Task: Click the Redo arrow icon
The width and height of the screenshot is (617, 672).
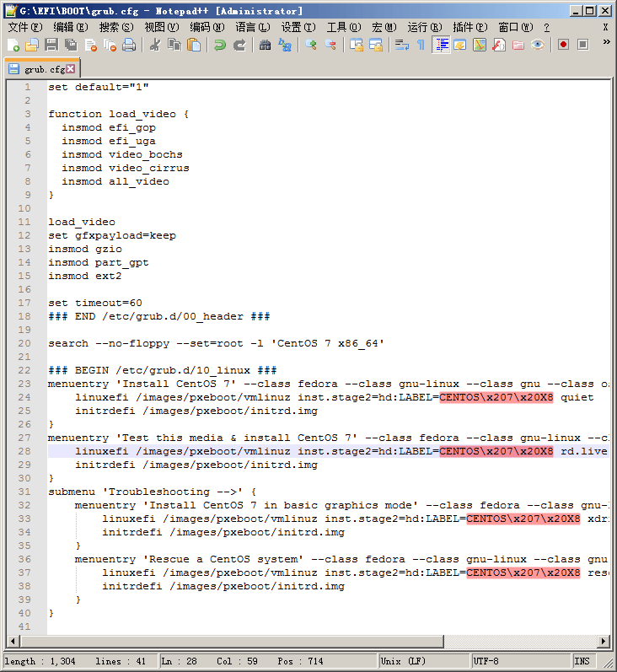Action: 239,45
